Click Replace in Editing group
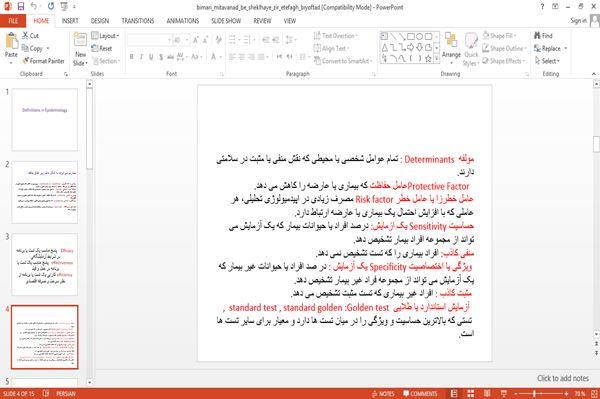 [550, 48]
